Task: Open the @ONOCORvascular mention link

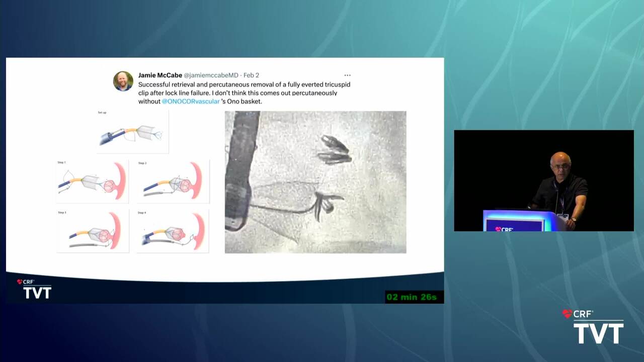Action: [x=191, y=101]
